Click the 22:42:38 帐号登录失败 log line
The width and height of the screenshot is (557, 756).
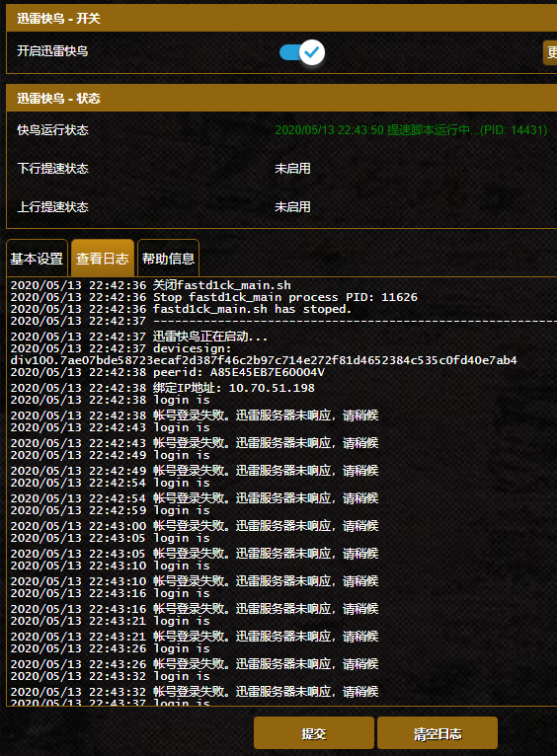[x=195, y=416]
